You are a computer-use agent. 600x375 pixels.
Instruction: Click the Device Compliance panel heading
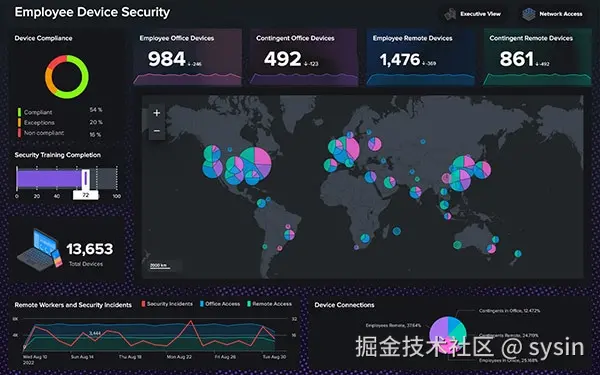click(x=43, y=38)
